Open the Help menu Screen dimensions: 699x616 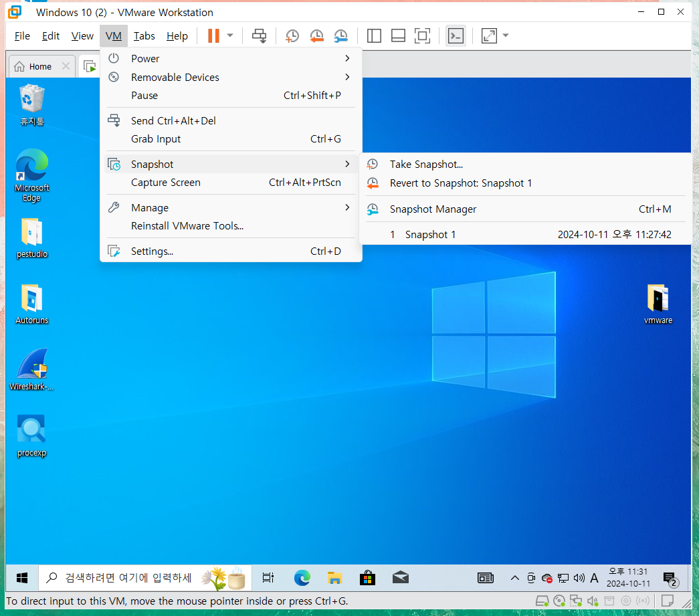pyautogui.click(x=177, y=36)
